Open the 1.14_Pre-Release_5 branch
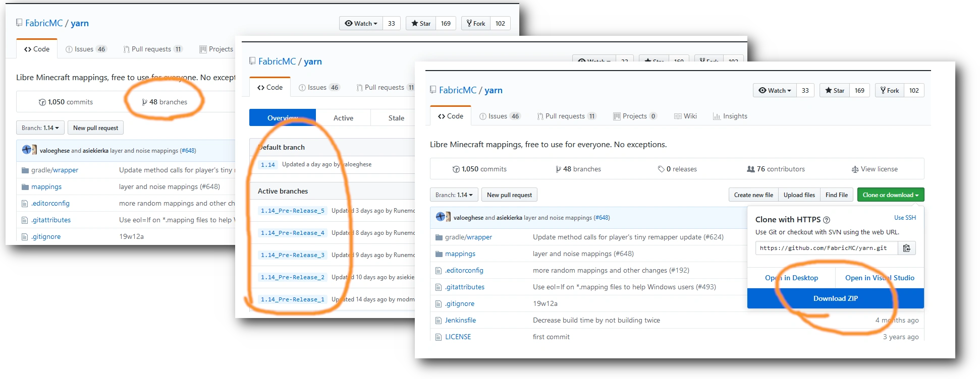 (293, 211)
